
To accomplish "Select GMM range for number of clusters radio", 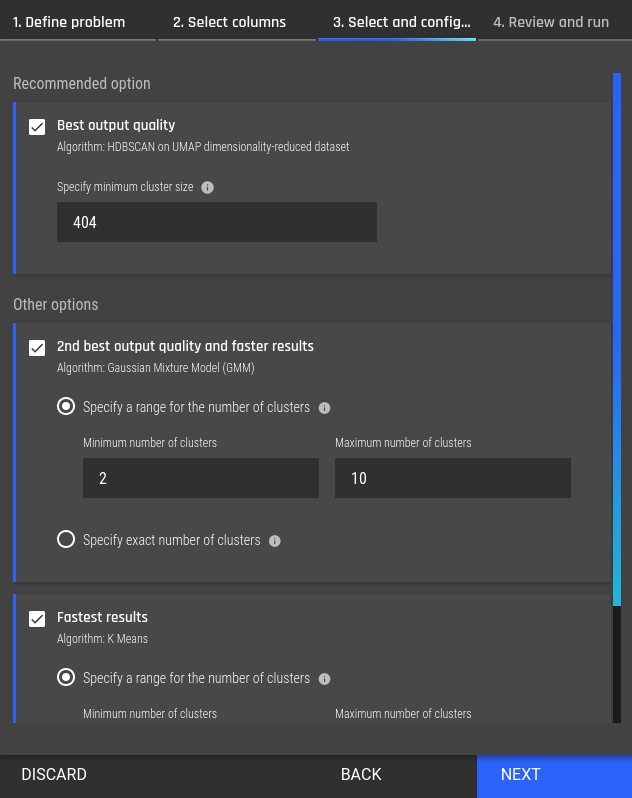I will click(66, 407).
